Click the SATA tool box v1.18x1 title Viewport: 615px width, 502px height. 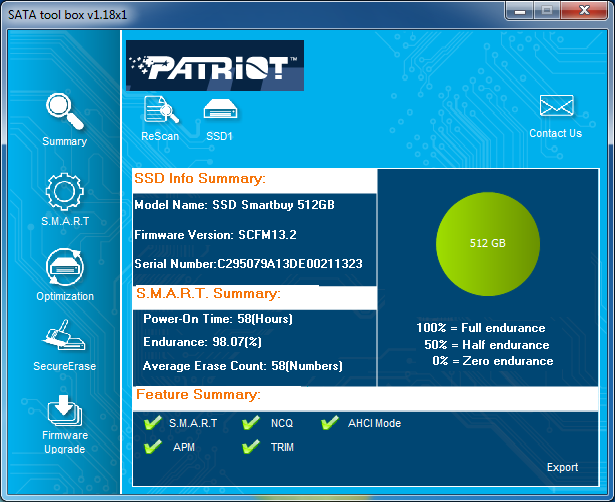pos(67,15)
